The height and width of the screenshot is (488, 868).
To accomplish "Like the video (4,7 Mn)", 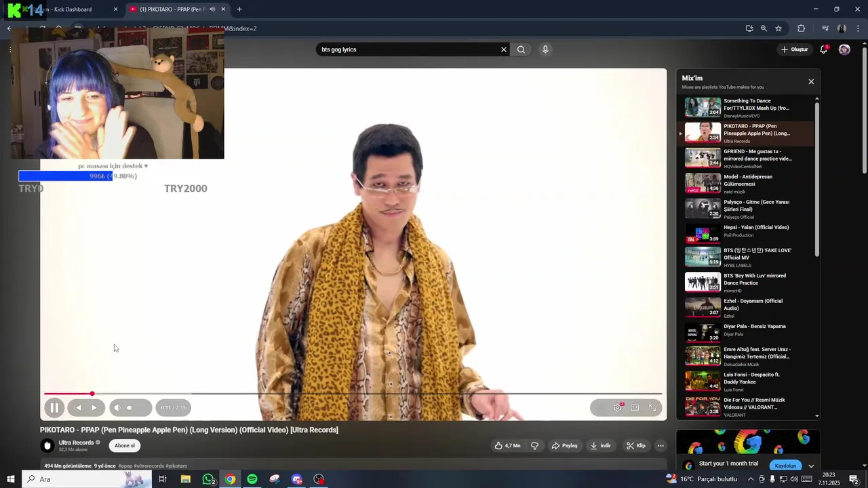I will pyautogui.click(x=507, y=445).
